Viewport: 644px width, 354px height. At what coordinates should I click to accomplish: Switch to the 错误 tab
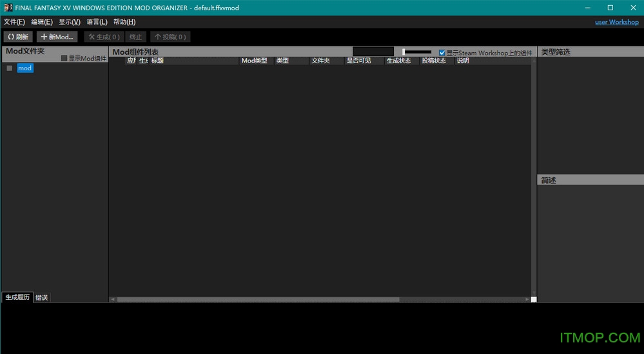[x=41, y=298]
